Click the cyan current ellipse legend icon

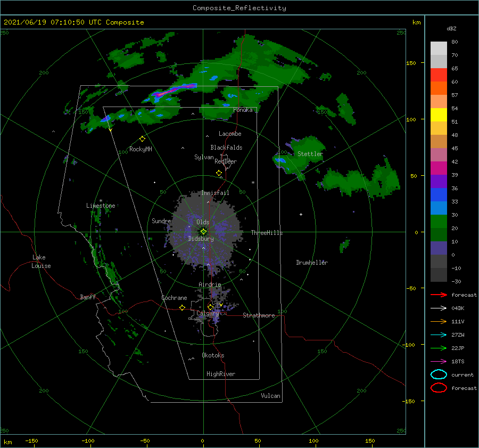coord(439,374)
